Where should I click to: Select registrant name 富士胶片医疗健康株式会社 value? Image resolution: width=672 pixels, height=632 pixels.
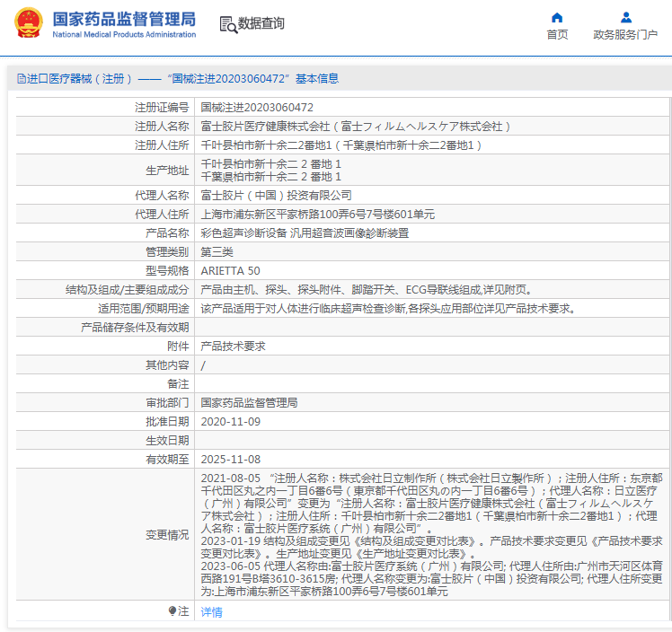355,127
